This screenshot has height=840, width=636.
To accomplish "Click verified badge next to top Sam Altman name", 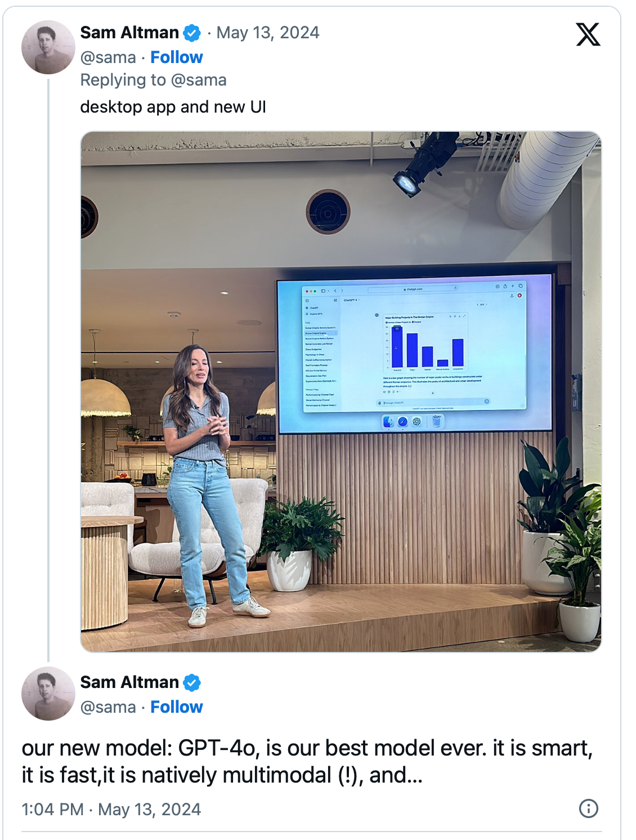I will point(192,33).
